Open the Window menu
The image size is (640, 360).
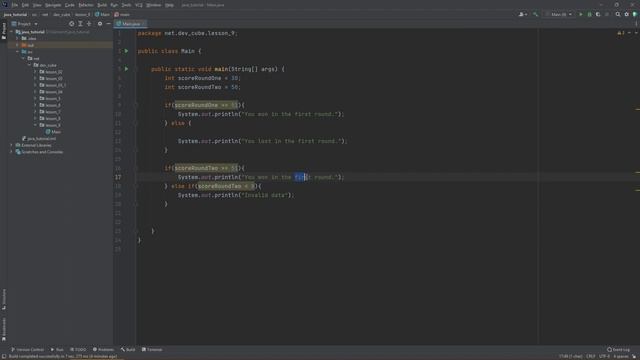(153, 5)
